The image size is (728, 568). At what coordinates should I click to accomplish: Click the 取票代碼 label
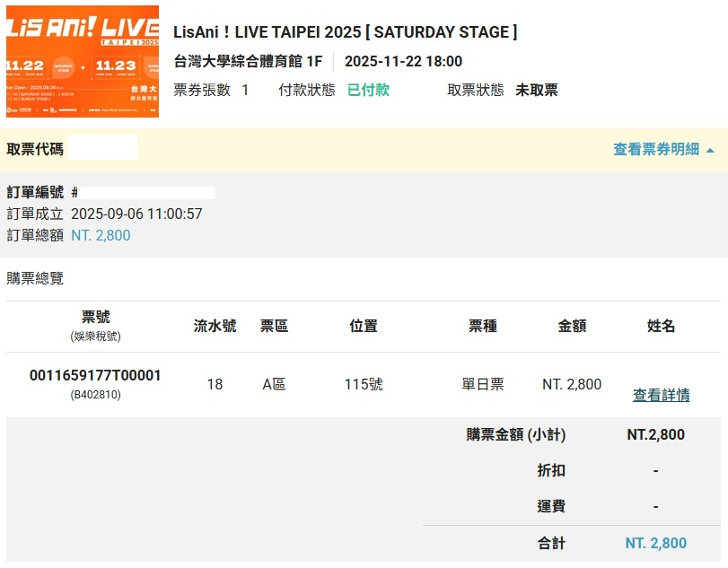35,149
